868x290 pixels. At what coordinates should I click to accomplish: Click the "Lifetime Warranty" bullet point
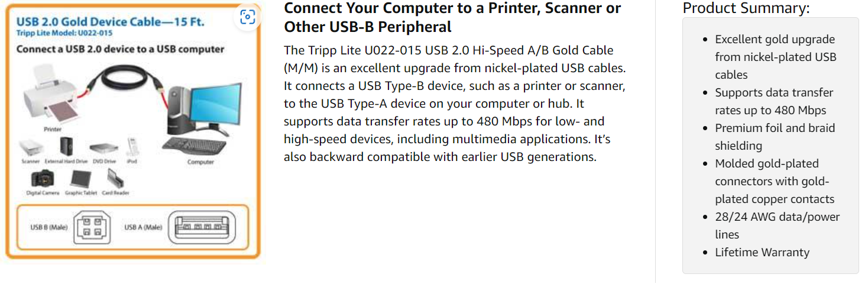pyautogui.click(x=762, y=252)
